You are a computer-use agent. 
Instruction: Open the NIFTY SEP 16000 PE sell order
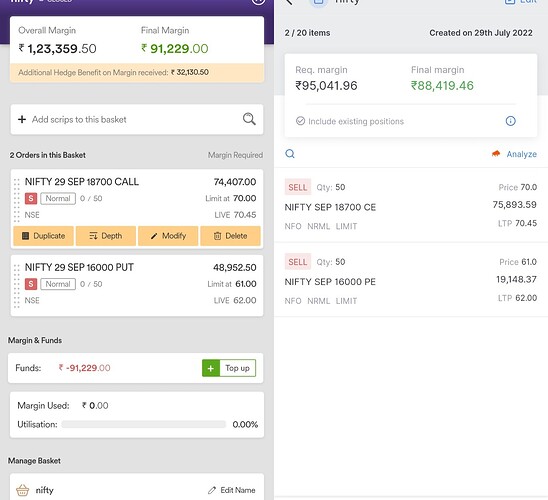[411, 281]
